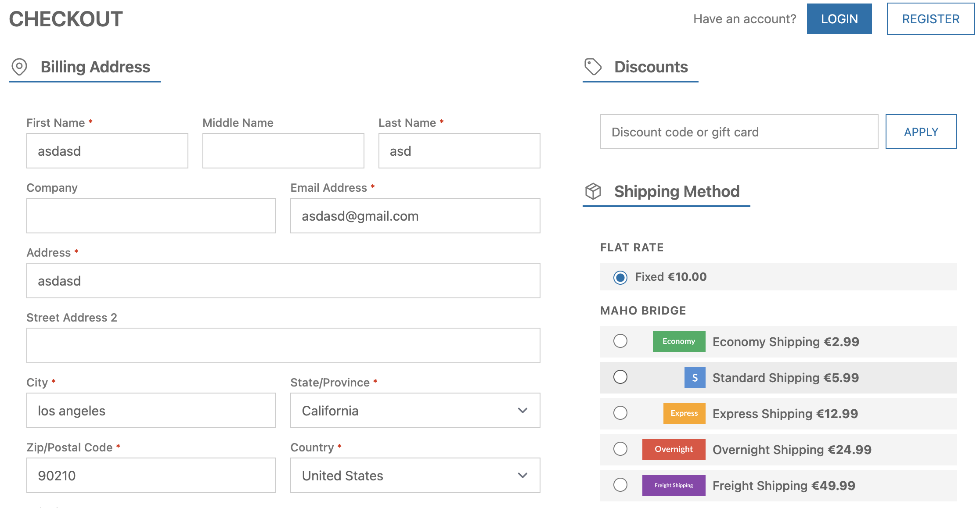Click the blue S badge for Standard Shipping
This screenshot has width=980, height=508.
(695, 377)
